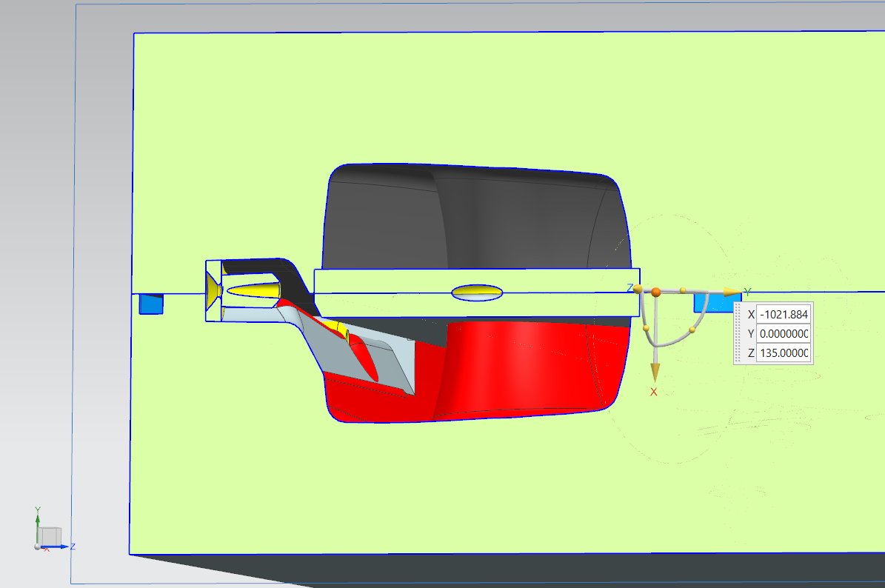Click the coordinate box's dotted grip handle
The width and height of the screenshot is (885, 588).
pos(738,333)
